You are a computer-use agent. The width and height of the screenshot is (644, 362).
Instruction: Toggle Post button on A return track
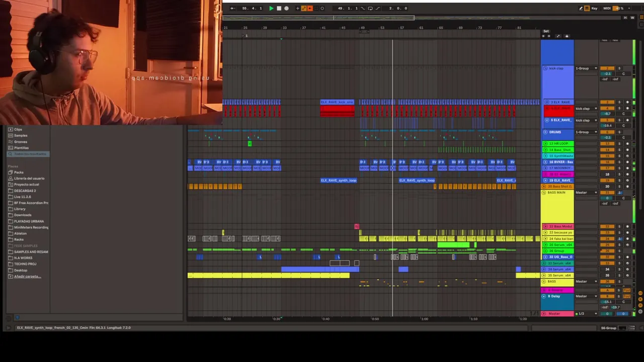pyautogui.click(x=626, y=290)
